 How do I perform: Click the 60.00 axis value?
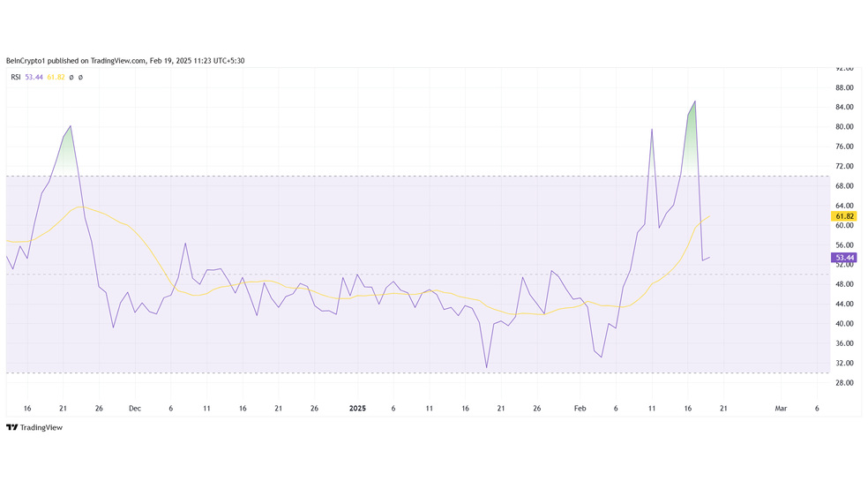click(x=844, y=225)
